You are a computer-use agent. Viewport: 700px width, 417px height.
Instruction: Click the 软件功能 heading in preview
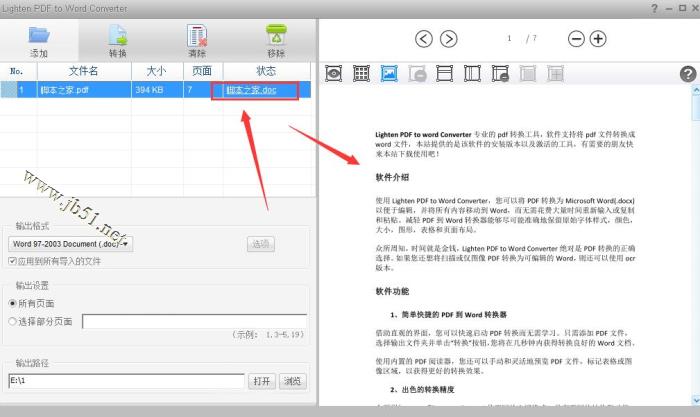[392, 292]
